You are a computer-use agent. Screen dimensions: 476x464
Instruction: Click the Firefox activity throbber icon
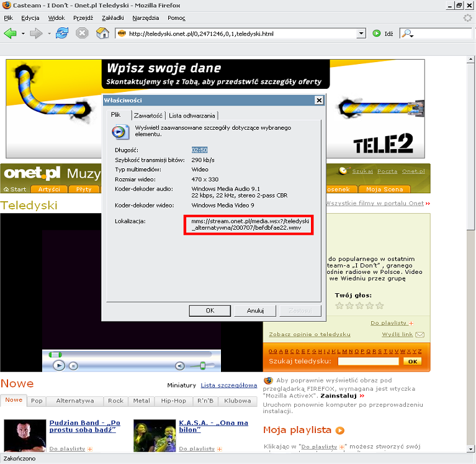tap(467, 18)
